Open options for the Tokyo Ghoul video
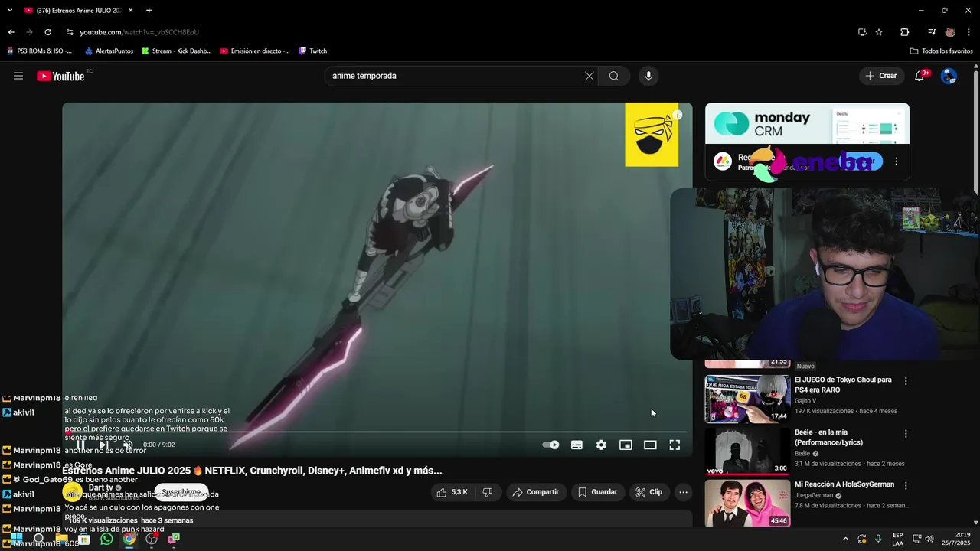The height and width of the screenshot is (551, 980). coord(906,381)
